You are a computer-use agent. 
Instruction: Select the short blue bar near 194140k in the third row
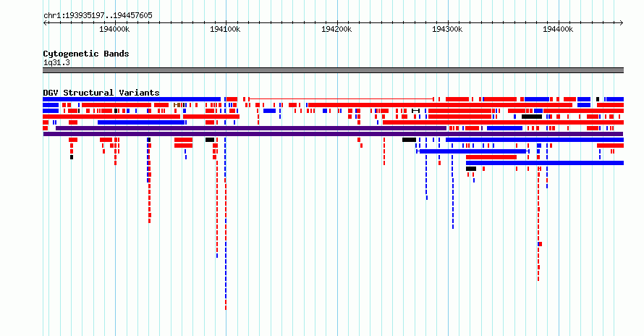pyautogui.click(x=269, y=111)
